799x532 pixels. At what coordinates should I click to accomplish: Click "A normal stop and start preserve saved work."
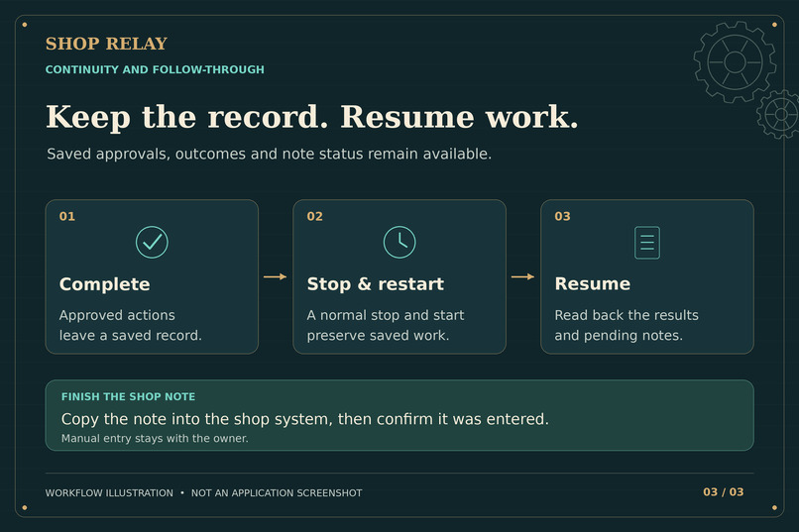click(x=386, y=325)
